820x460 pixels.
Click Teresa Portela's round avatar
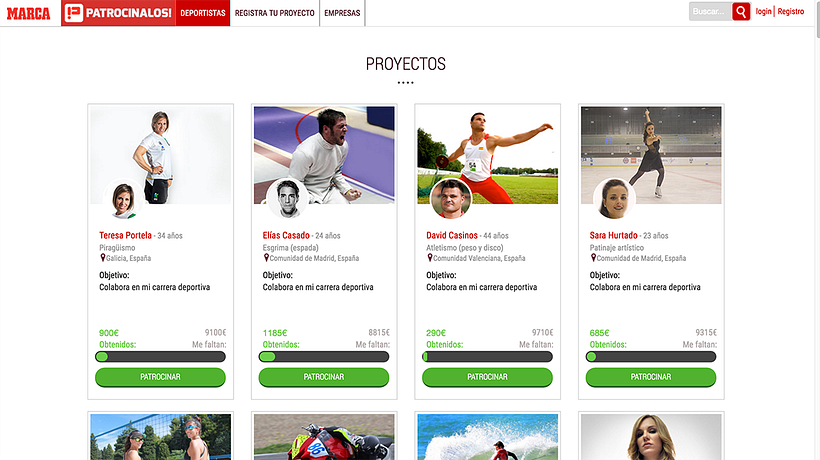[x=123, y=200]
